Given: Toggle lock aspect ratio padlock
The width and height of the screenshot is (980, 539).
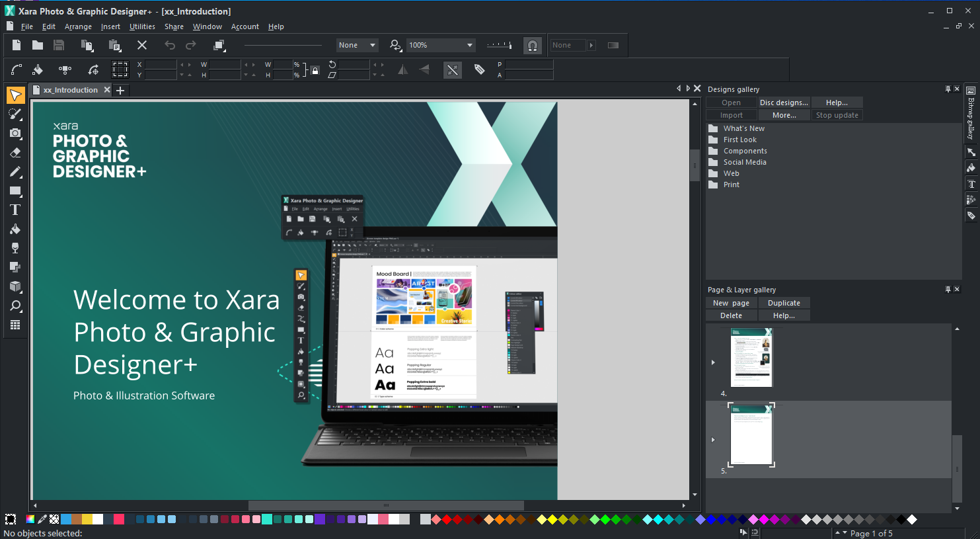Looking at the screenshot, I should point(315,69).
